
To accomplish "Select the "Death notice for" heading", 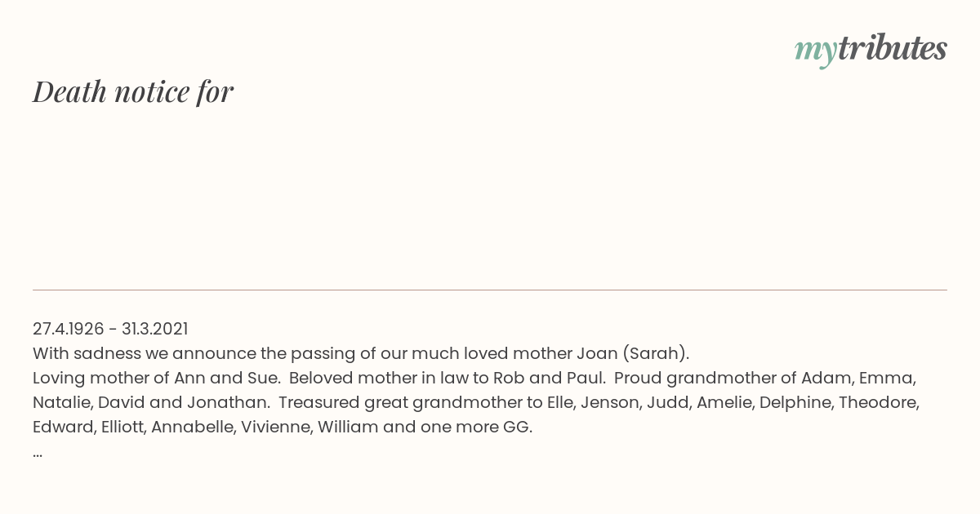I will pyautogui.click(x=133, y=91).
